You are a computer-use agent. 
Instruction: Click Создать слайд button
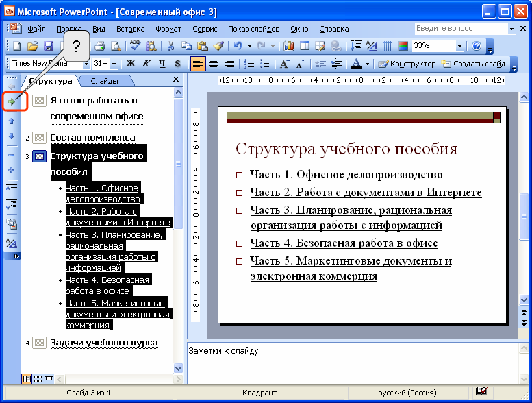(x=473, y=64)
